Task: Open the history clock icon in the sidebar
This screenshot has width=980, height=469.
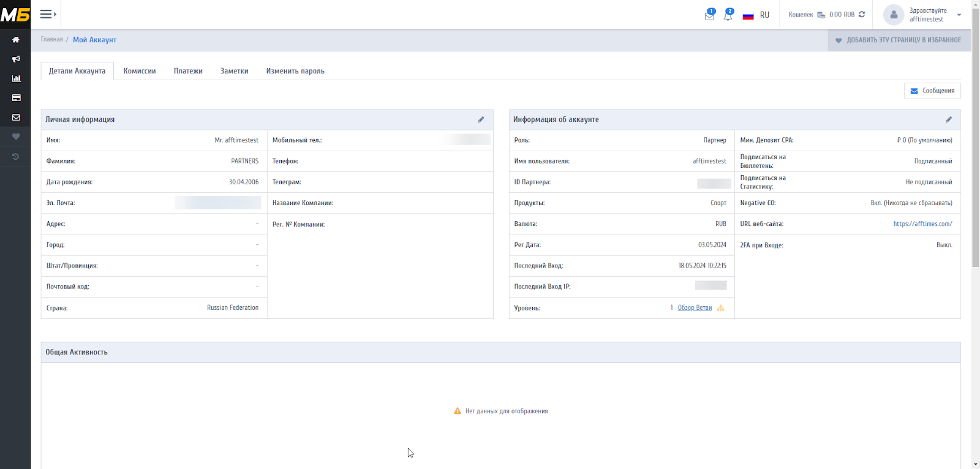Action: click(16, 157)
